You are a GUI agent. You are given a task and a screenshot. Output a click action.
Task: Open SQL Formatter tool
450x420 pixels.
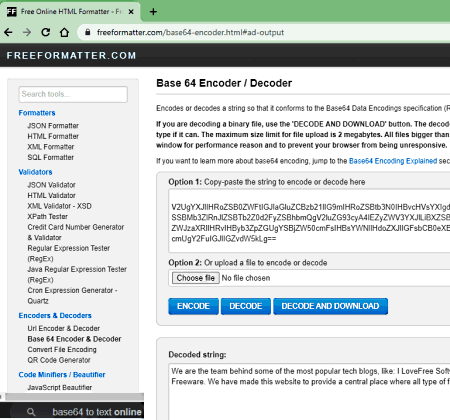click(51, 157)
